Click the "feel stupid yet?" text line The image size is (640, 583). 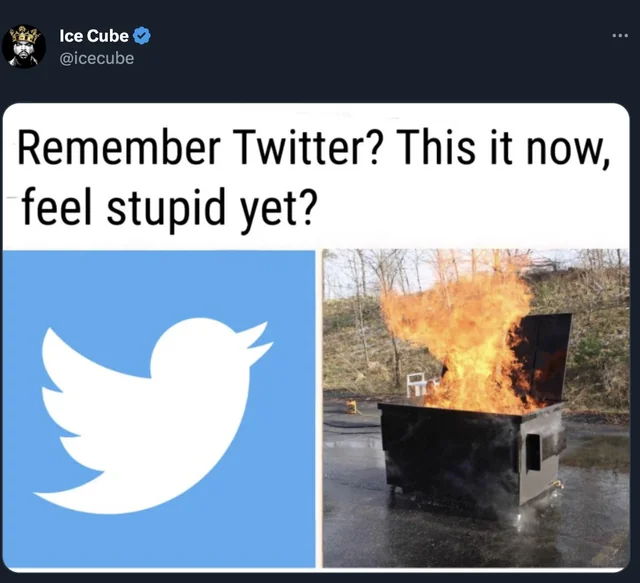tap(169, 207)
